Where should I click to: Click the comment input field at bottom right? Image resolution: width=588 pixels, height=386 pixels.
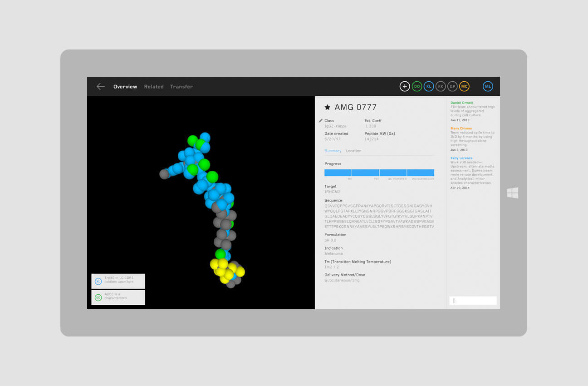coord(473,300)
